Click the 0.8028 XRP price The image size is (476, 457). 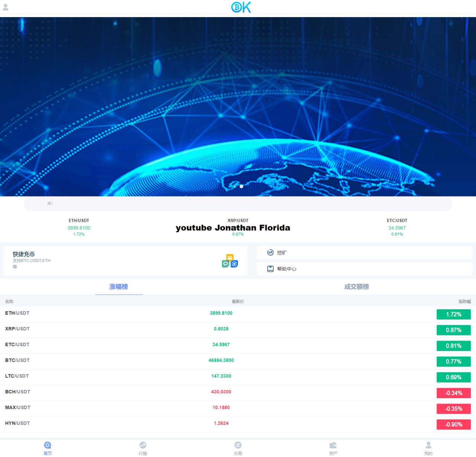click(x=221, y=329)
